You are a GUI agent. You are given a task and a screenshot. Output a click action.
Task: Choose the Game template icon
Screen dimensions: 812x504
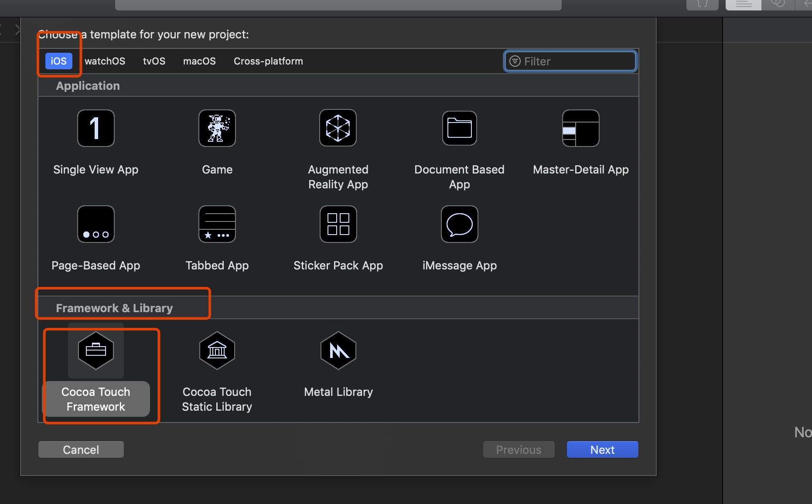[x=217, y=128]
